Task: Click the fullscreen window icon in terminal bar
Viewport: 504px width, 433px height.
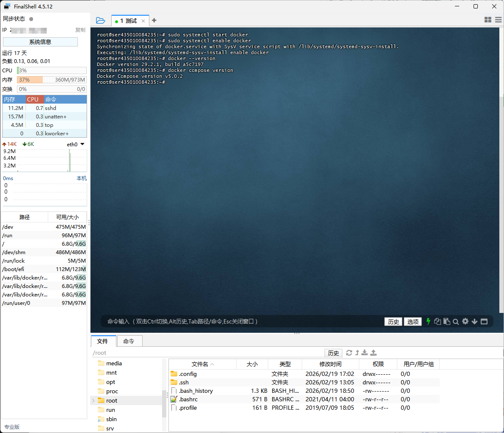Action: tap(484, 321)
